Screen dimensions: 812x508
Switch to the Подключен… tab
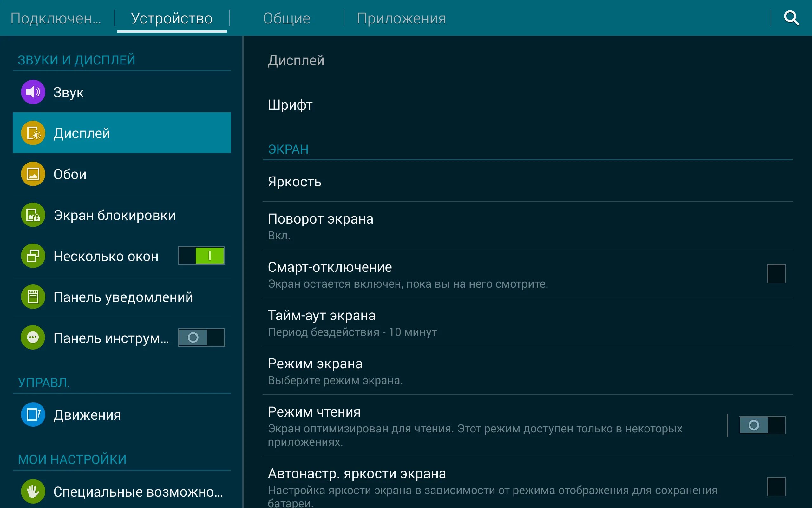coord(56,18)
